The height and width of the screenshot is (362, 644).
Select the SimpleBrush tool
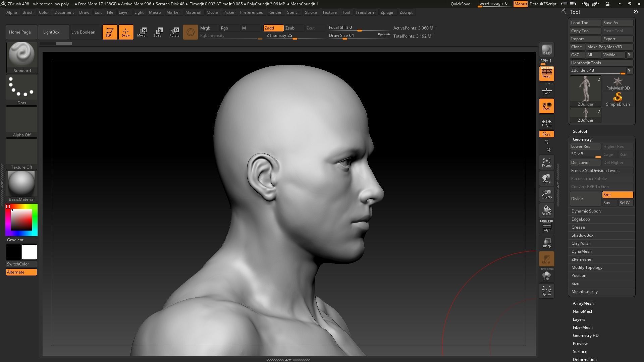[618, 99]
